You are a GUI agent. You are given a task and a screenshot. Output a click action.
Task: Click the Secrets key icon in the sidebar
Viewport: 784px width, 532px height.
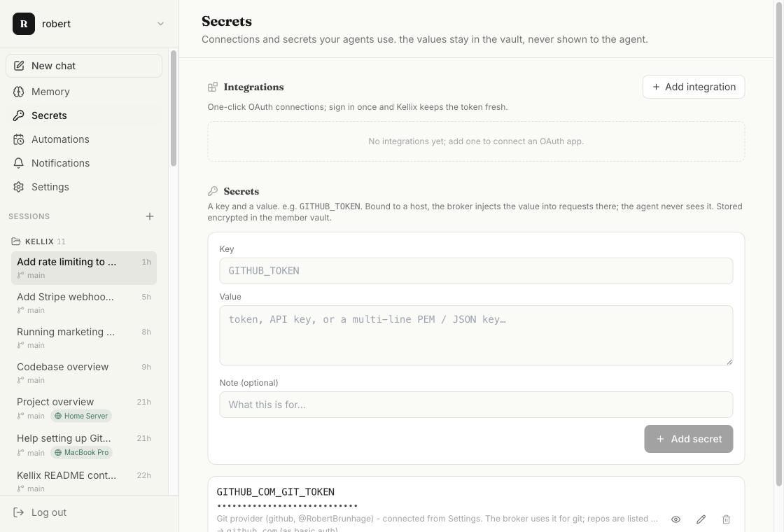(x=18, y=115)
